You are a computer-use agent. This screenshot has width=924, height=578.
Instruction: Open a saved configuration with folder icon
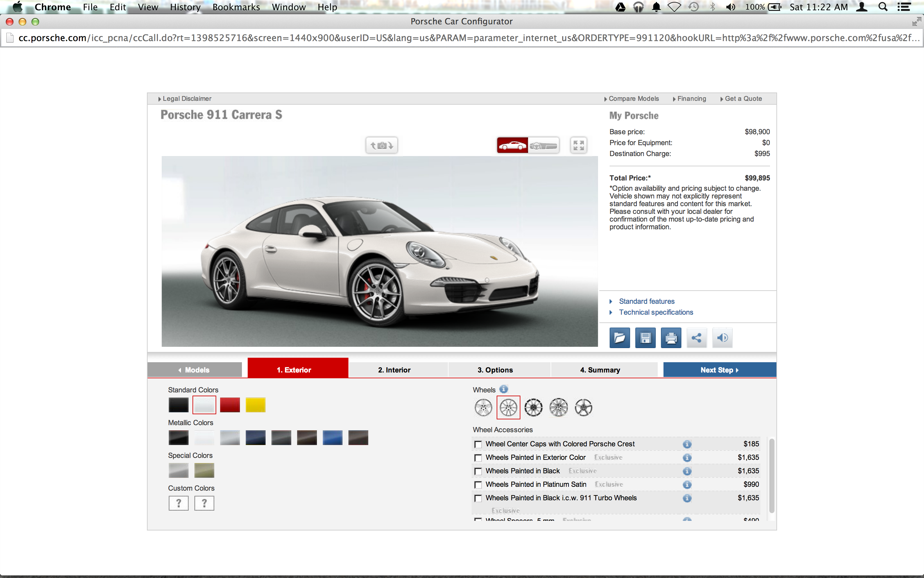[x=619, y=337]
